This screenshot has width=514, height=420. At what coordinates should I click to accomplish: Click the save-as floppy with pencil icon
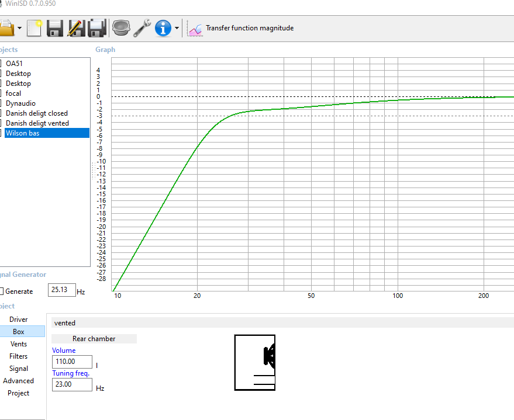[x=76, y=28]
